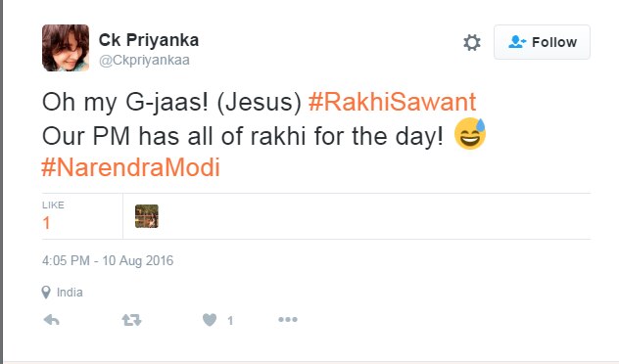Open the #NarendraModi hashtag

pos(130,167)
